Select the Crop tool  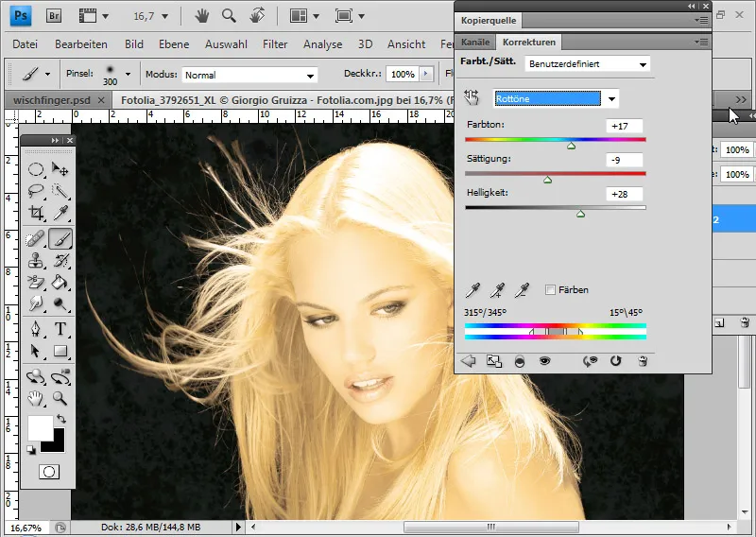pyautogui.click(x=36, y=213)
